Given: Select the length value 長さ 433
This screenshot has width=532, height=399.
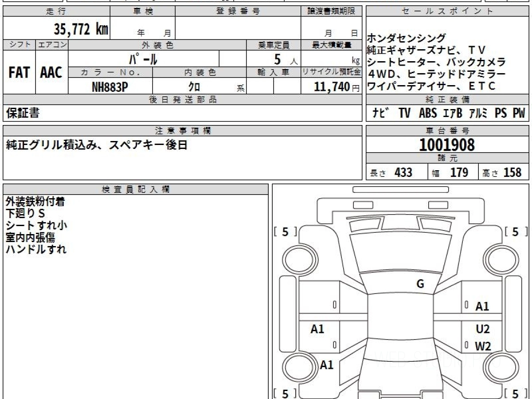Looking at the screenshot, I should [x=391, y=172].
